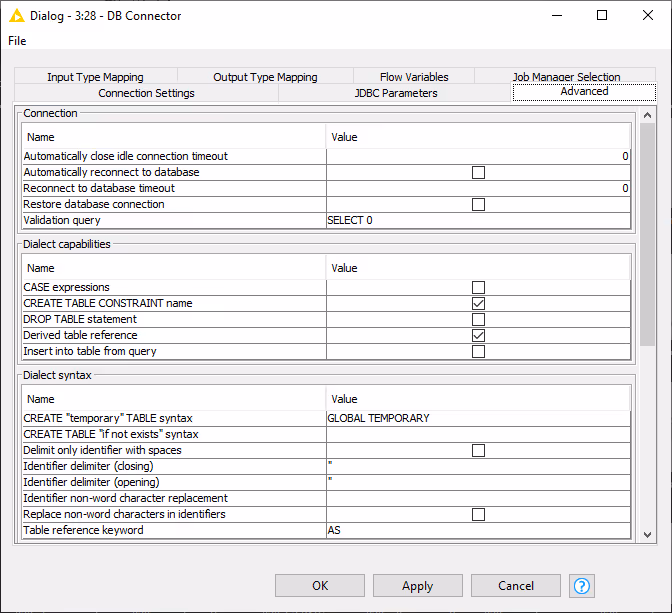This screenshot has width=672, height=613.
Task: Click the Validation query value field
Action: [x=478, y=220]
